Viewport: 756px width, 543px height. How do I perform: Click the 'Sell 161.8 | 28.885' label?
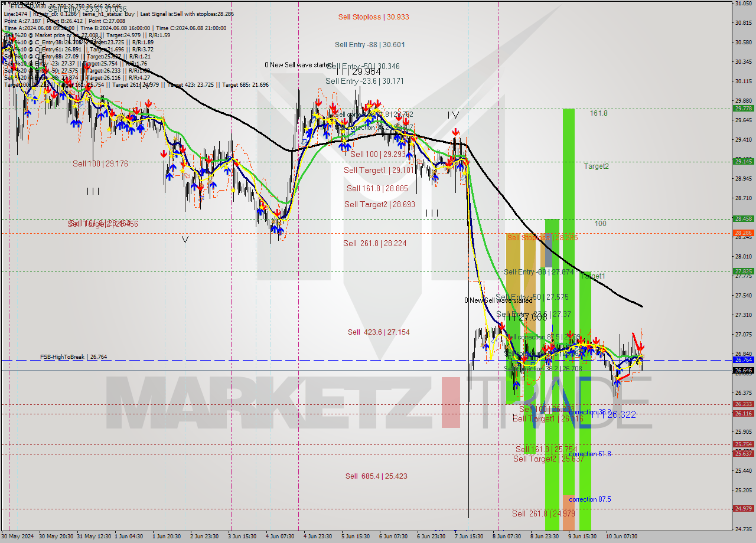(x=377, y=188)
